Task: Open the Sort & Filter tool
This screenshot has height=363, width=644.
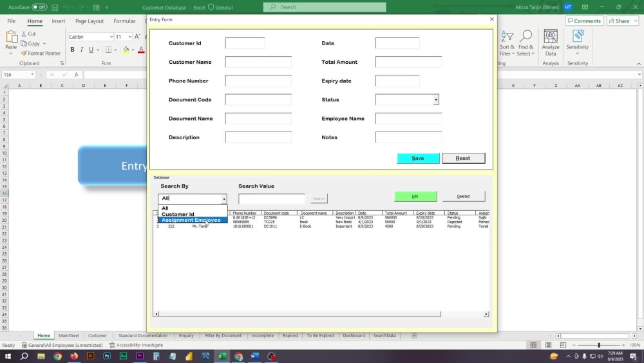Action: coord(507,43)
